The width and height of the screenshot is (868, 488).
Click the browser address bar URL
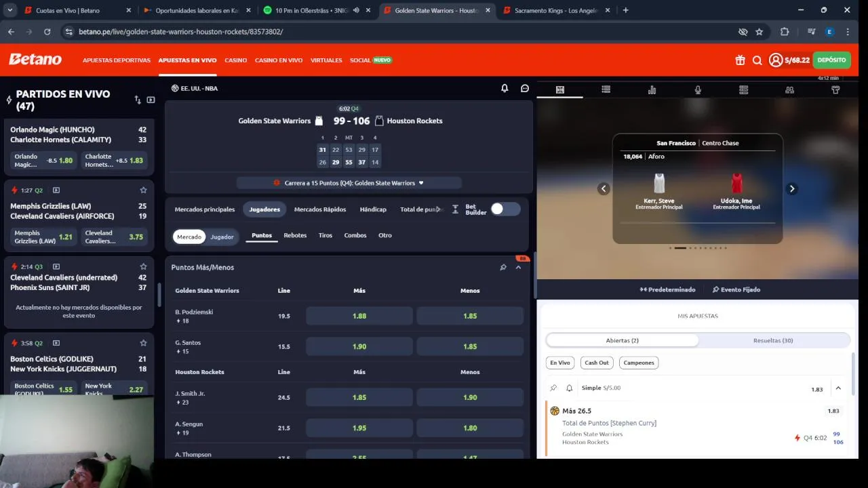(180, 32)
